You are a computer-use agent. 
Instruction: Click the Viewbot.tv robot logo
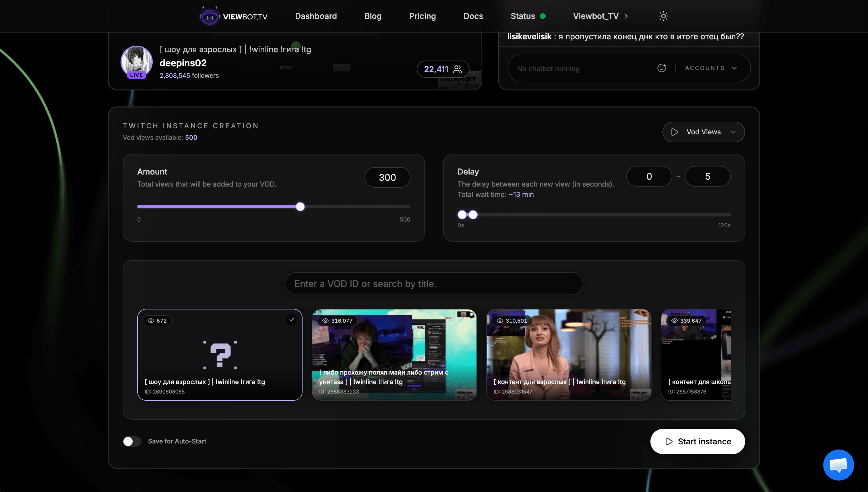(x=210, y=16)
